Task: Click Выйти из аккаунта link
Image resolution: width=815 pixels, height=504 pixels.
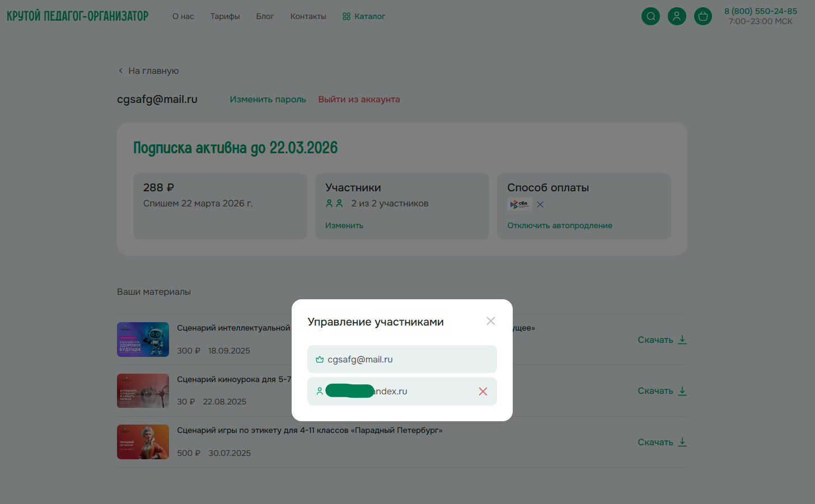Action: (359, 100)
